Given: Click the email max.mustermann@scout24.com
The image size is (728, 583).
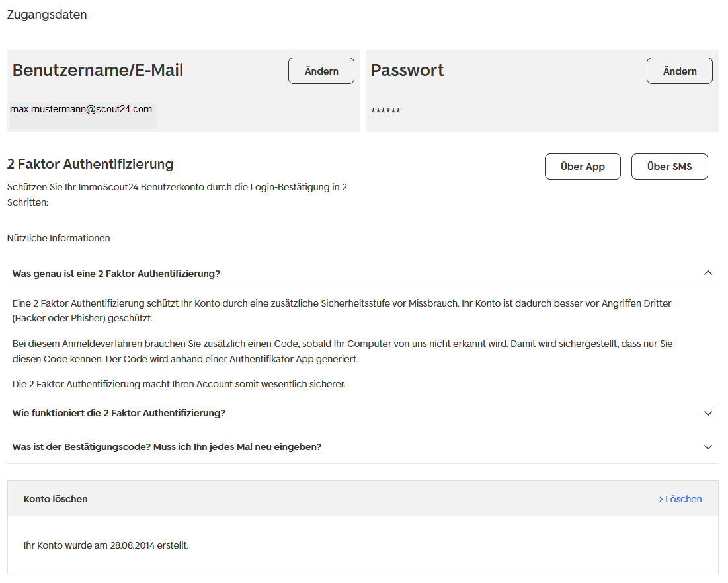Looking at the screenshot, I should (x=81, y=109).
